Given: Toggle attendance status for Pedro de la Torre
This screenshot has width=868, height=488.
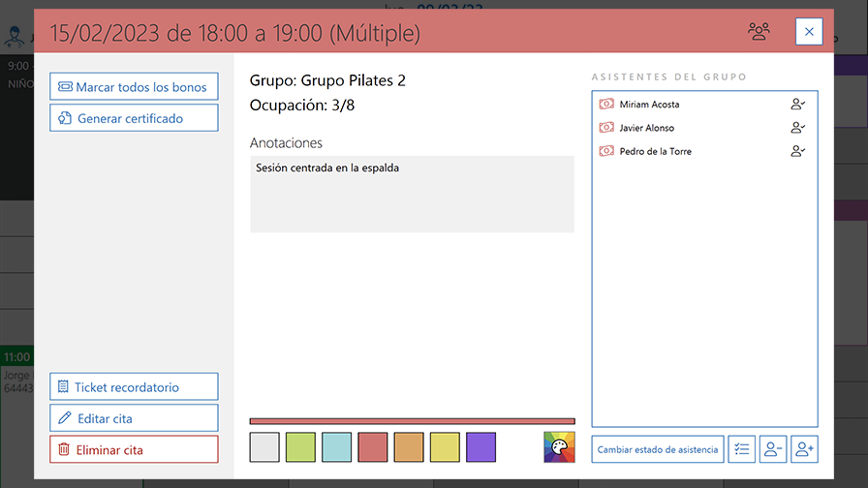Looking at the screenshot, I should click(798, 151).
